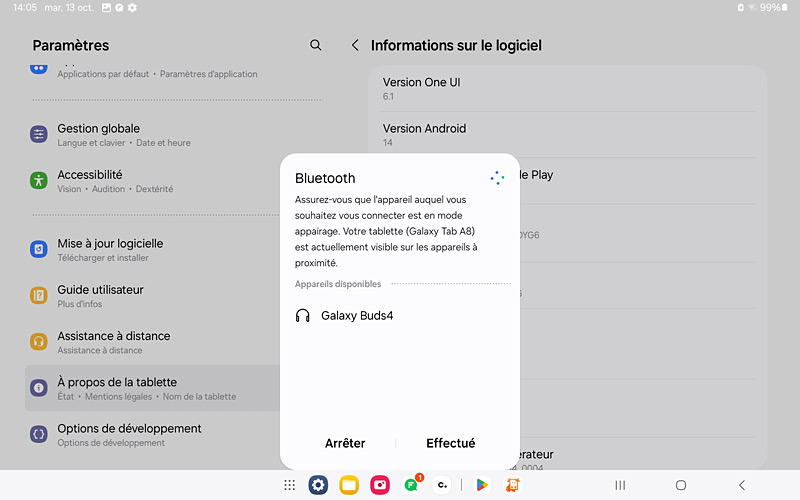This screenshot has width=800, height=500.
Task: Launch the pink Camera app in taskbar
Action: pos(380,485)
